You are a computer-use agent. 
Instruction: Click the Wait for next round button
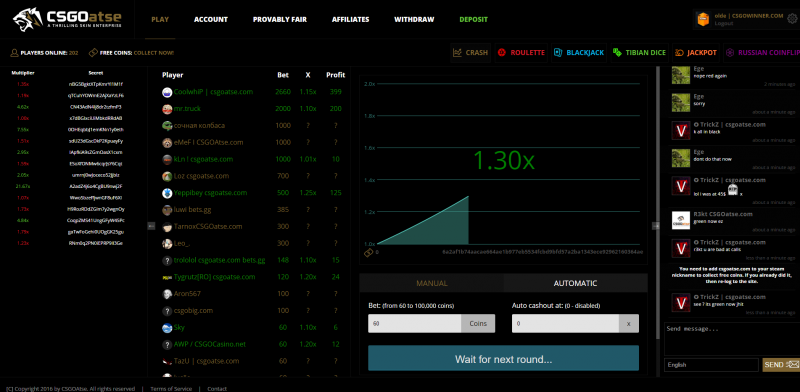pos(503,358)
